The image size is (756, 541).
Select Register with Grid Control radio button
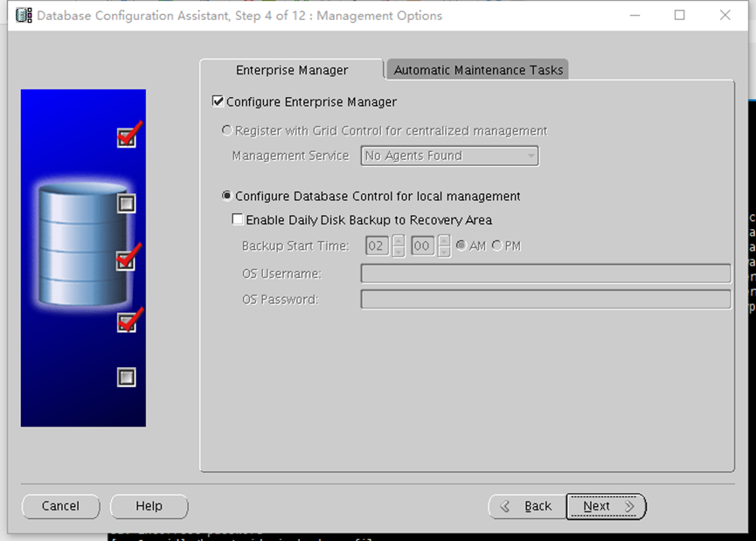pyautogui.click(x=226, y=131)
